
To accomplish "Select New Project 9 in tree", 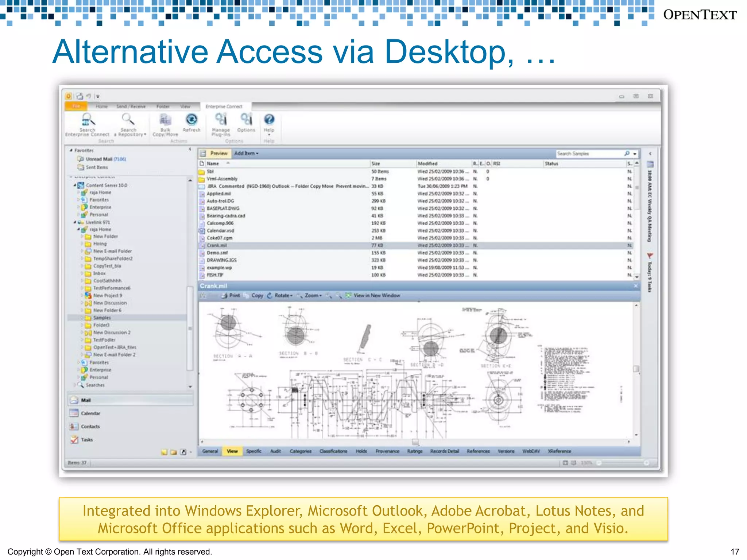I will coord(103,296).
